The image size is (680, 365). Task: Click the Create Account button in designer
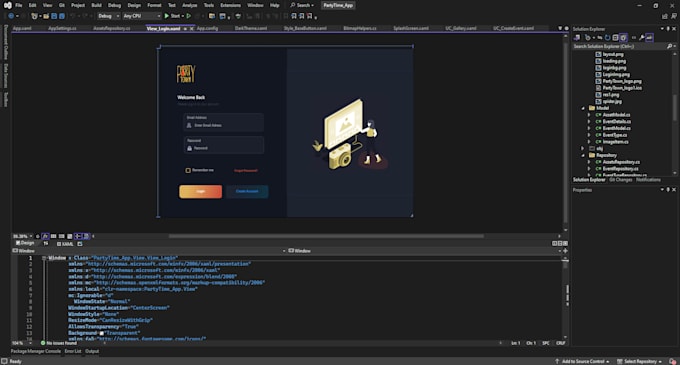pos(247,191)
